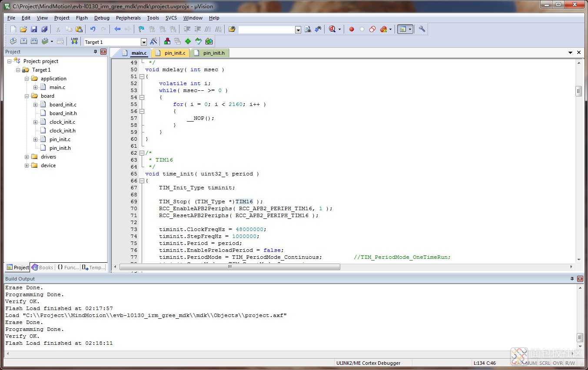The width and height of the screenshot is (588, 370).
Task: Switch to the pin_init.c editor tab
Action: (x=170, y=53)
